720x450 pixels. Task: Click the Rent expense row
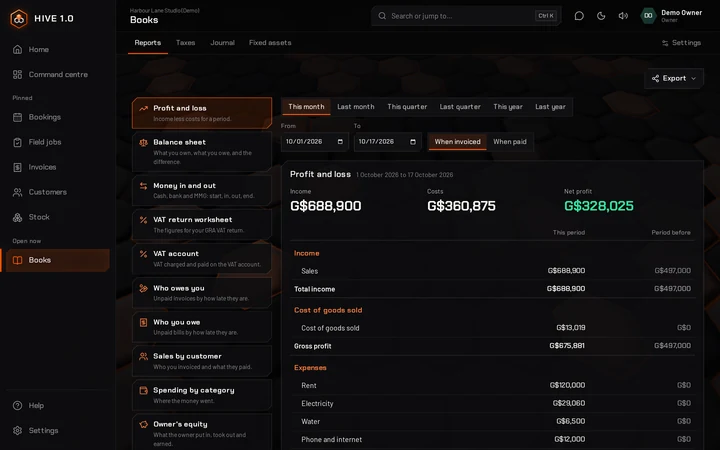pyautogui.click(x=493, y=385)
